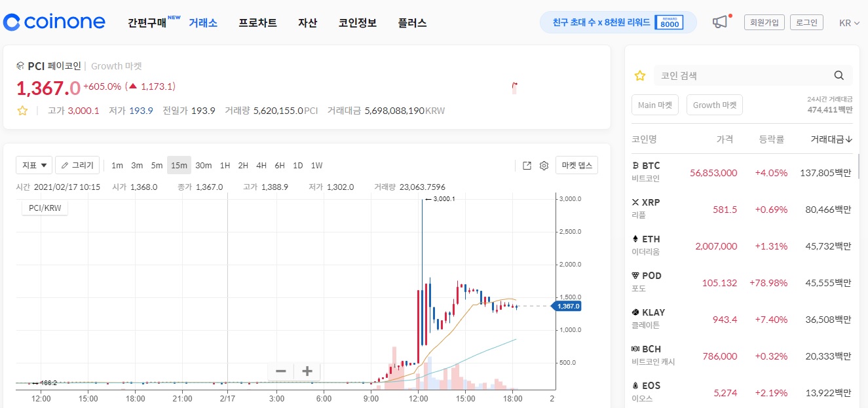The image size is (868, 408).
Task: Open the KR language dropdown
Action: [x=850, y=23]
